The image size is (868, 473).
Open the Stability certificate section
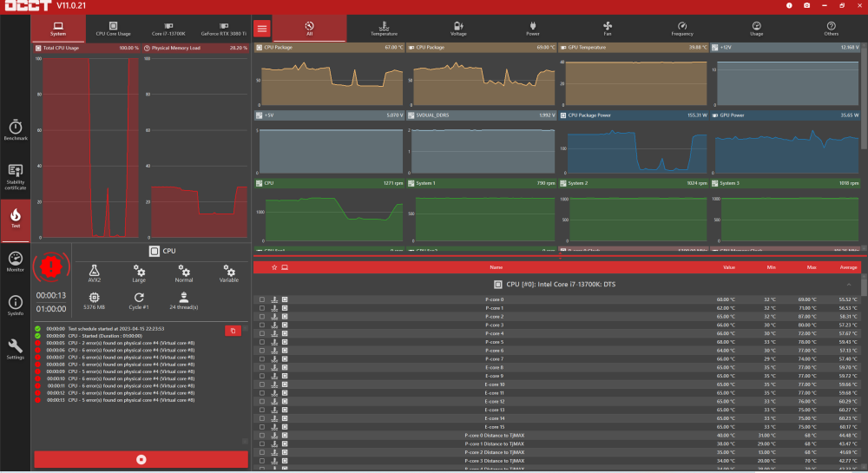point(16,177)
